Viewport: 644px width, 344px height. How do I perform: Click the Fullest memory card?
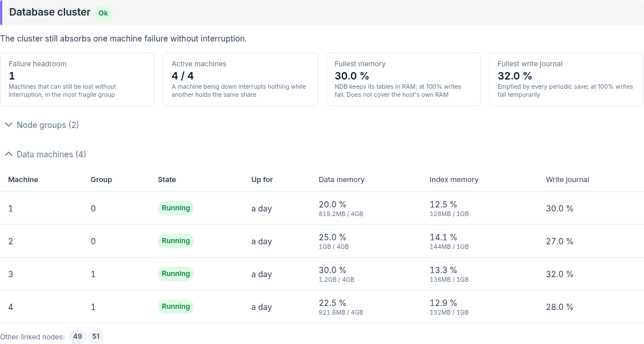(403, 80)
